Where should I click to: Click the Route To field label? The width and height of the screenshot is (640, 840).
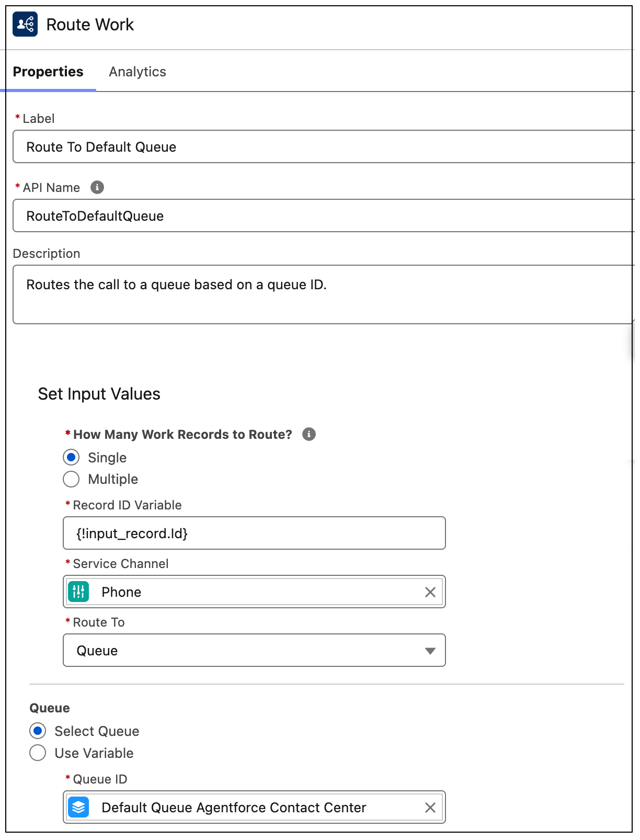[99, 622]
